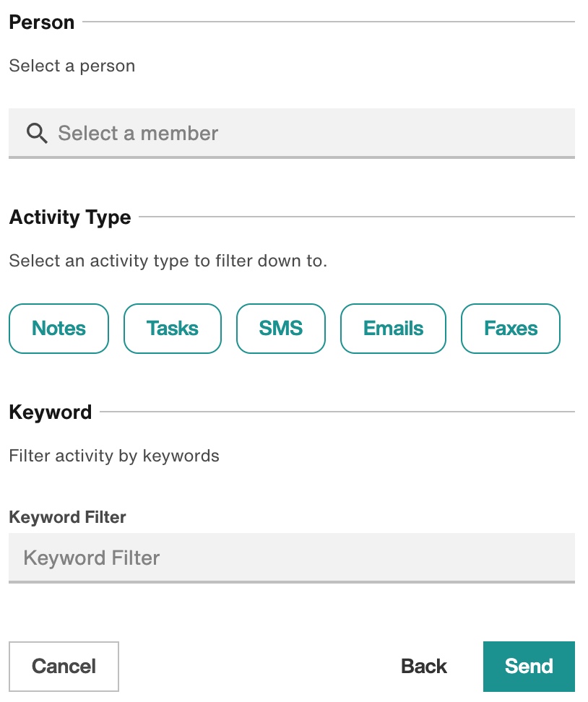Cancel the dialog with Cancel button
The width and height of the screenshot is (588, 702).
click(x=64, y=666)
